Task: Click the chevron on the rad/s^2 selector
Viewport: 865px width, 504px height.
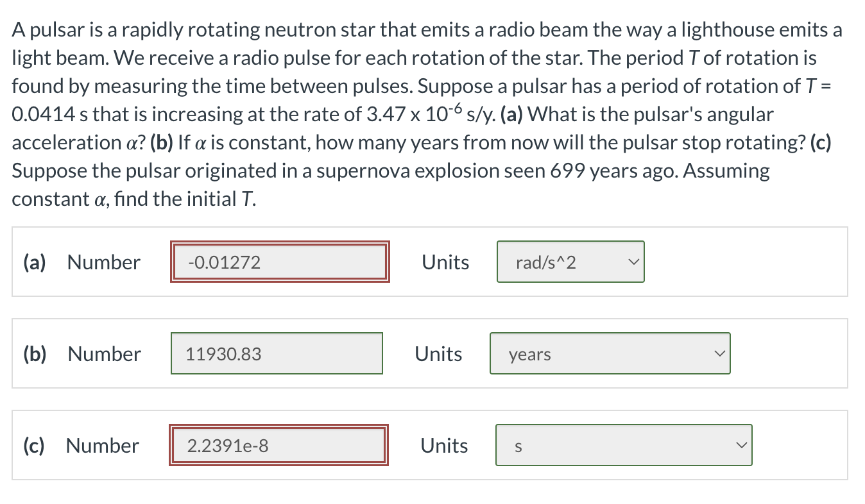Action: (x=634, y=262)
